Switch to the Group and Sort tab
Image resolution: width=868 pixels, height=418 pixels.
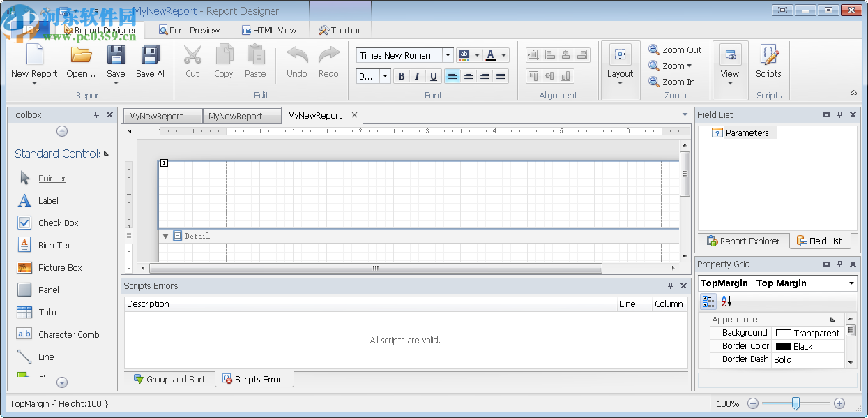[x=169, y=379]
